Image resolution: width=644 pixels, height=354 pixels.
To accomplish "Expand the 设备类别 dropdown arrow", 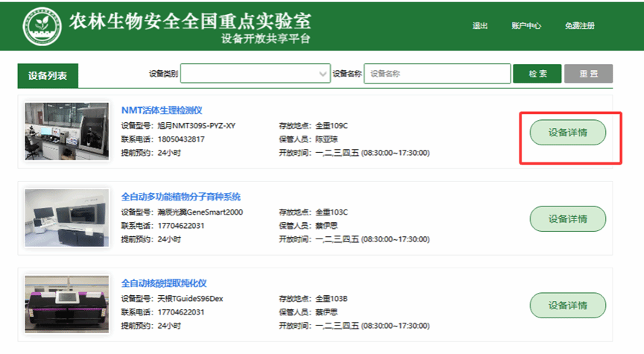I will coord(323,74).
